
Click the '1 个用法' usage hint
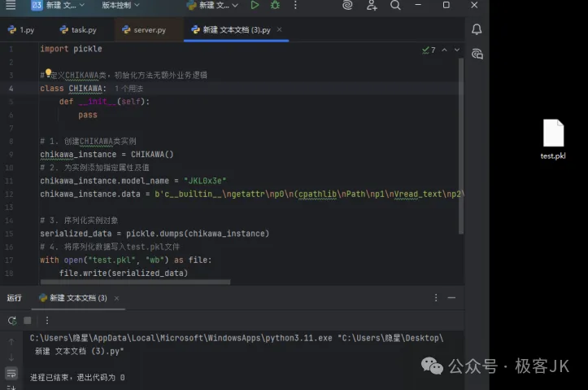coord(128,88)
